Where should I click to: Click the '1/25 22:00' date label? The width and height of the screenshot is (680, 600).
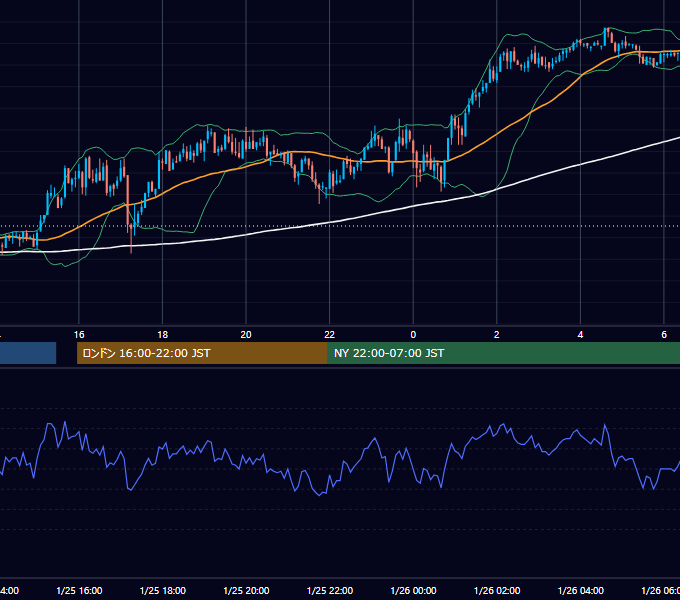pyautogui.click(x=330, y=590)
